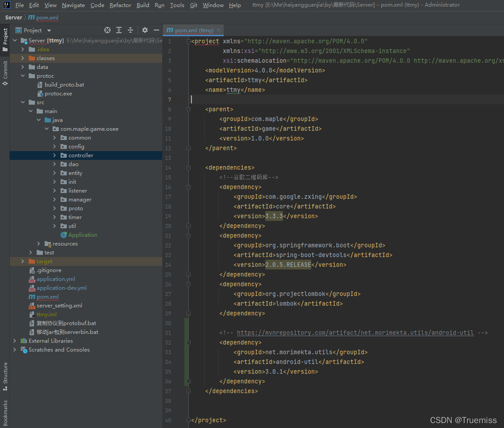Screen dimensions: 504x428
Task: Click the Select Opened File locate icon
Action: pos(107,30)
